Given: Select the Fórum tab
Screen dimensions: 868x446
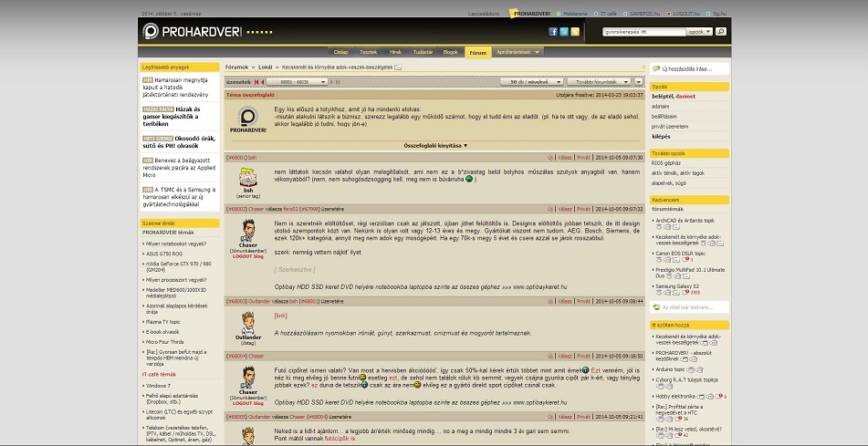Looking at the screenshot, I should click(x=477, y=52).
